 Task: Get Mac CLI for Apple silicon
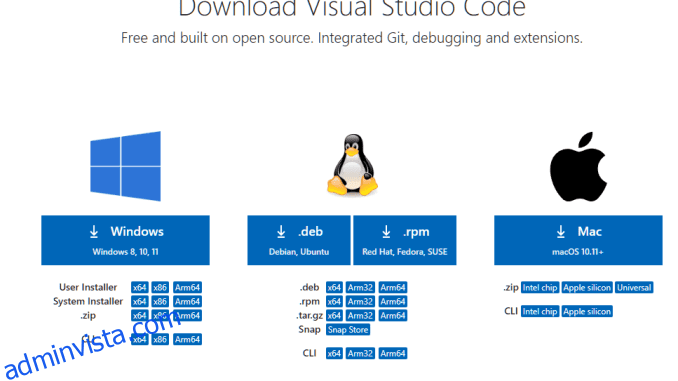coord(587,311)
